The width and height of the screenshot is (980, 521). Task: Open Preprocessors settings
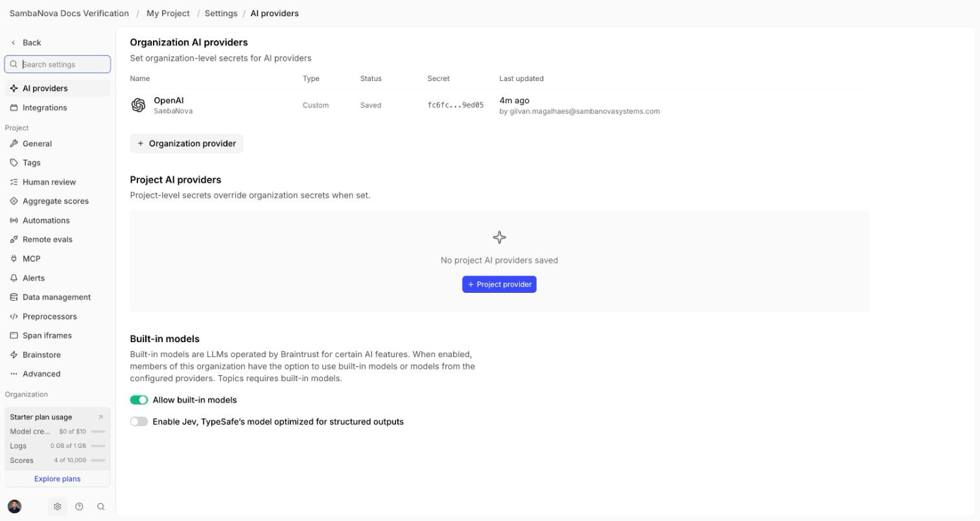(x=58, y=316)
